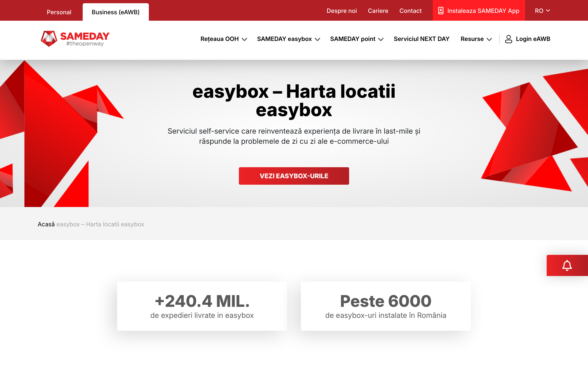
Task: Open the Contact link
Action: pyautogui.click(x=410, y=11)
